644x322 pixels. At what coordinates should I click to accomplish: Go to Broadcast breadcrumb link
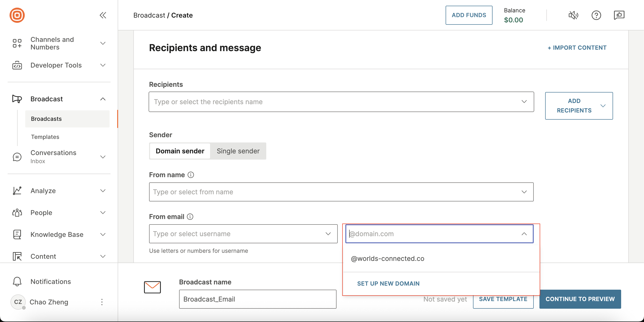(x=149, y=15)
